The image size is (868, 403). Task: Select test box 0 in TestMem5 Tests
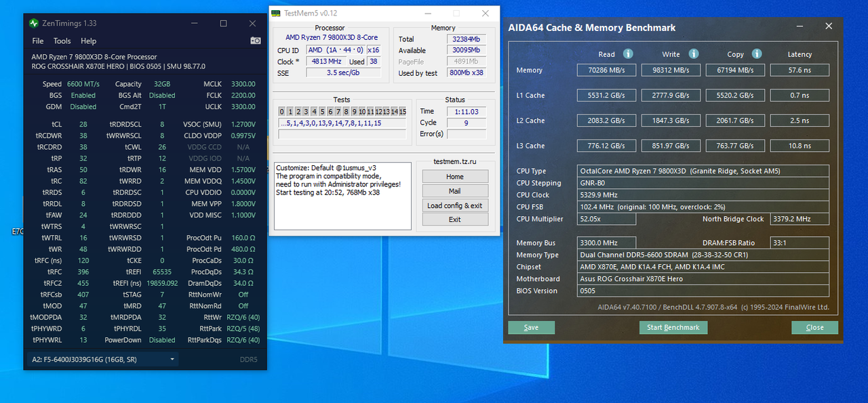tap(282, 111)
